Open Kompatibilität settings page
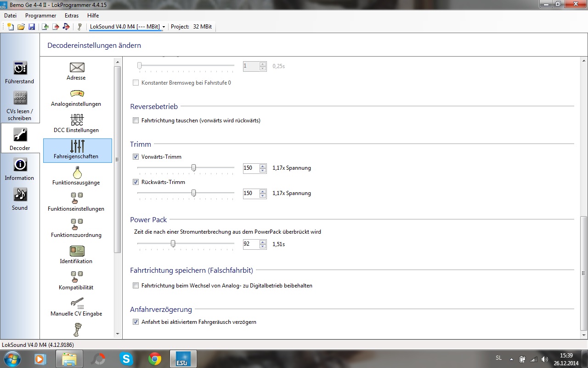 tap(76, 281)
